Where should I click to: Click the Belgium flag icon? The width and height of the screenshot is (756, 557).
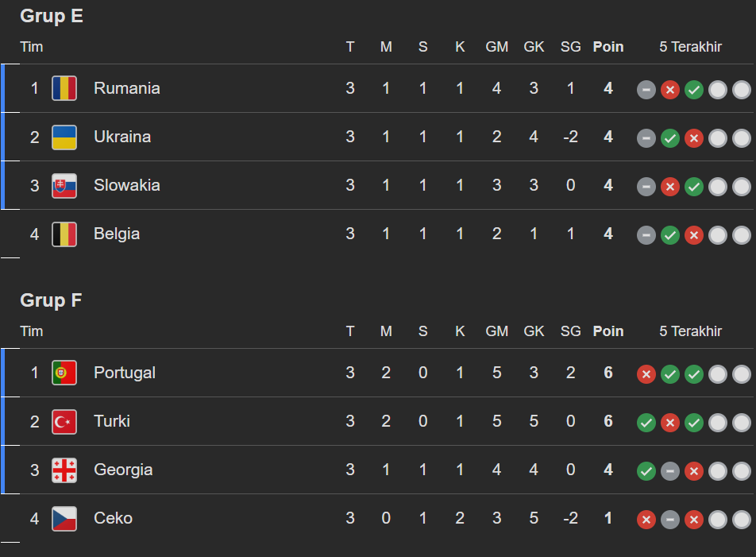(x=64, y=234)
